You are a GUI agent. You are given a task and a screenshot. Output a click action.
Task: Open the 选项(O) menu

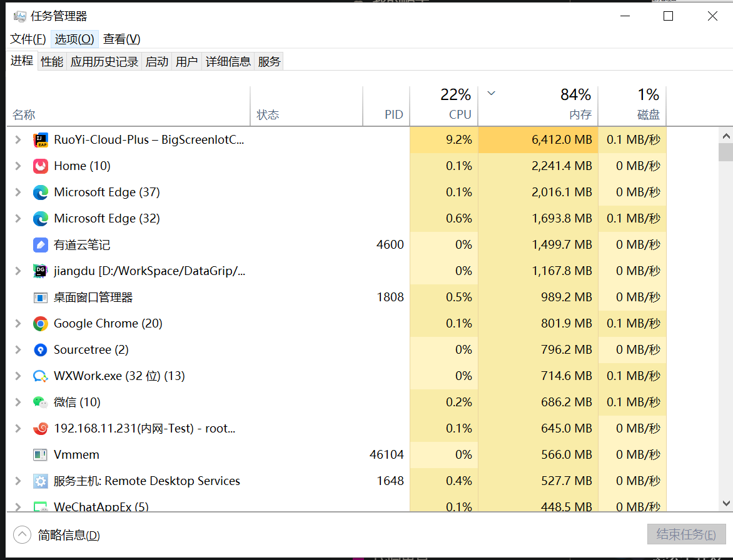click(74, 39)
